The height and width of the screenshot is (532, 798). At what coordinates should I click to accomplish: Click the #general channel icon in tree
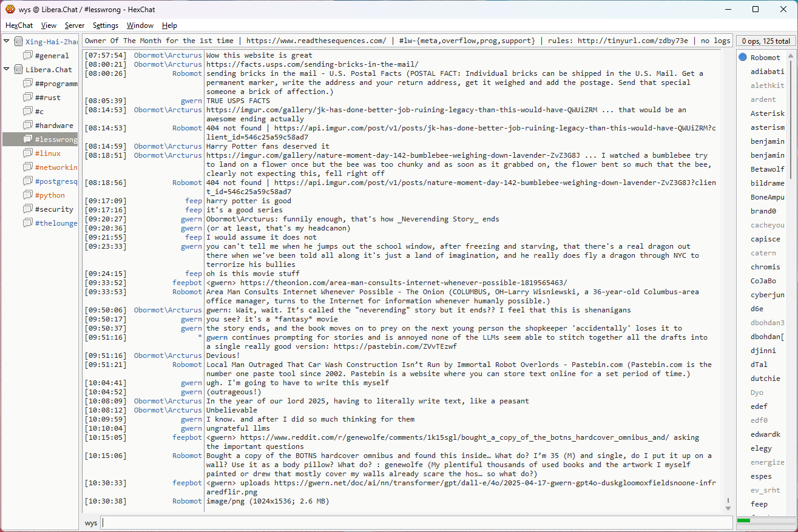click(28, 56)
